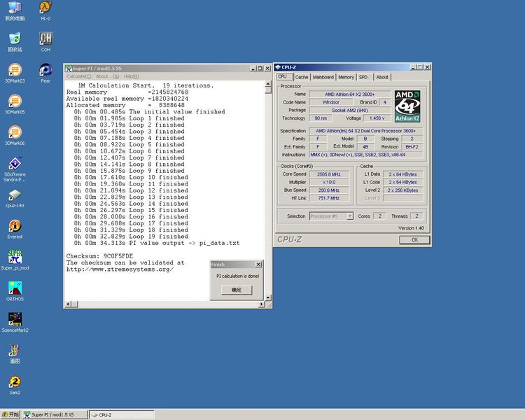Click the Level 2 cache field

pyautogui.click(x=402, y=190)
